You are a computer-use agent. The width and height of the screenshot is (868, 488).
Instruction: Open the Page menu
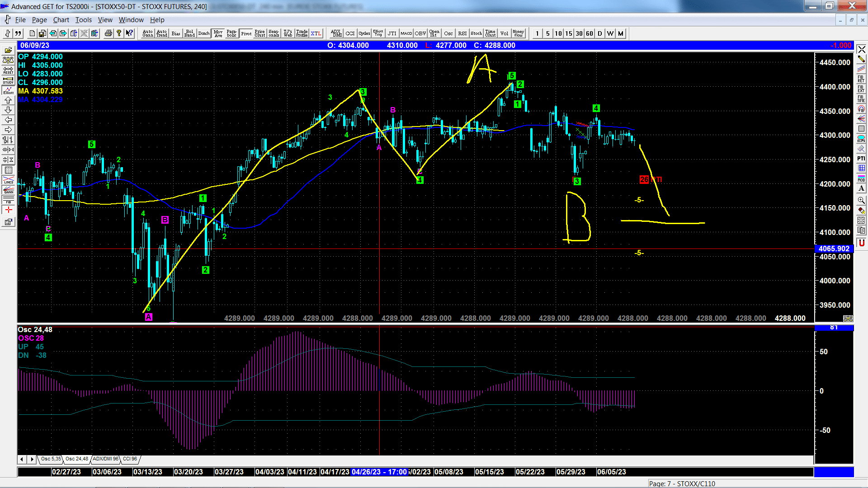39,20
